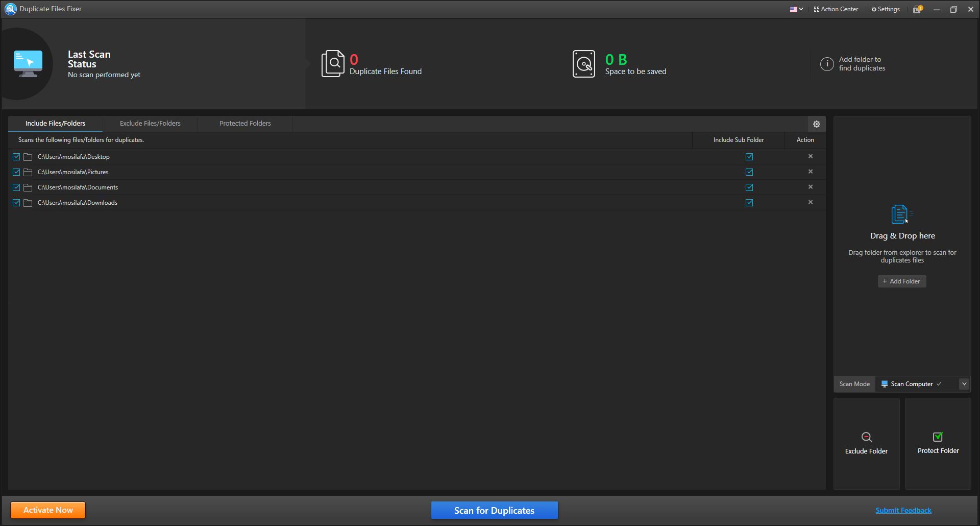Click the Duplicate Files Found document icon
The width and height of the screenshot is (980, 526).
coord(333,64)
